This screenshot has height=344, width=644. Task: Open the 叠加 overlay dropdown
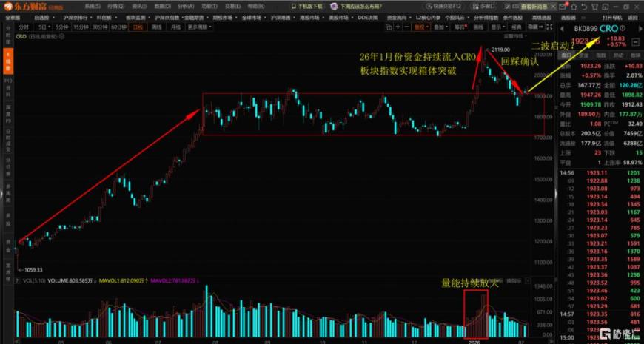tap(440, 27)
